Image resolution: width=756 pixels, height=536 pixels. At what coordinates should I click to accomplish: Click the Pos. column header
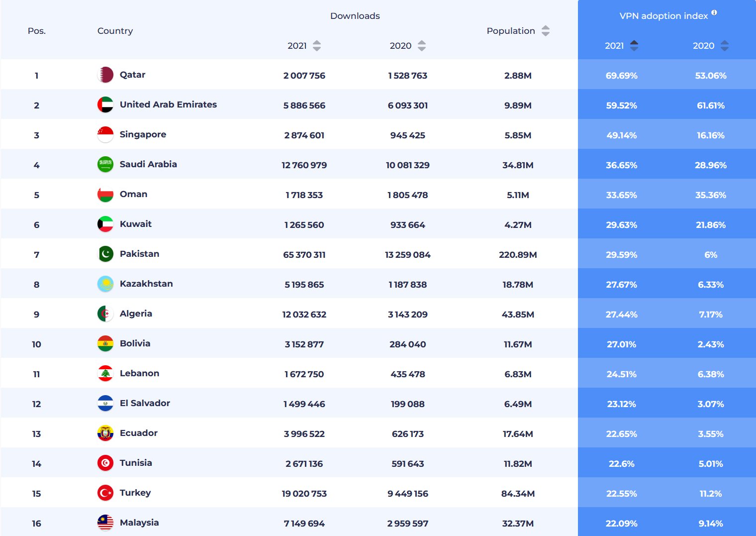click(x=36, y=31)
